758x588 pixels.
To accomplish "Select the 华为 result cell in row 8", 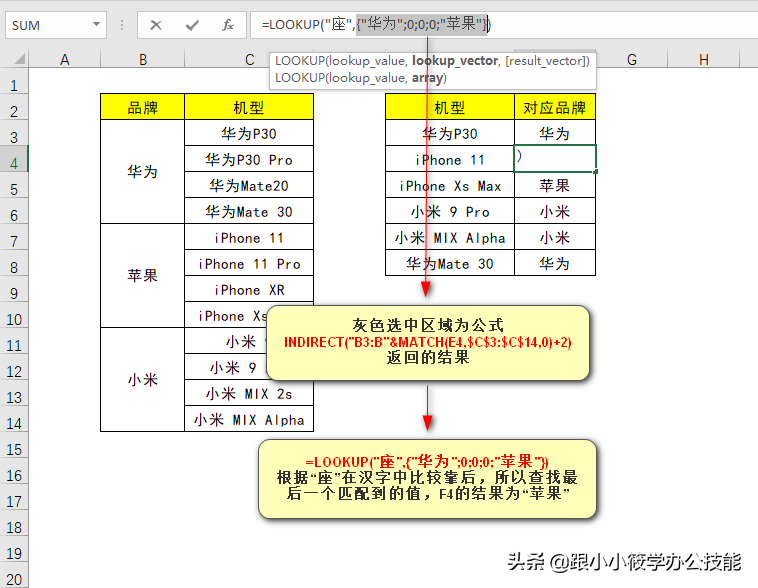I will [x=555, y=264].
